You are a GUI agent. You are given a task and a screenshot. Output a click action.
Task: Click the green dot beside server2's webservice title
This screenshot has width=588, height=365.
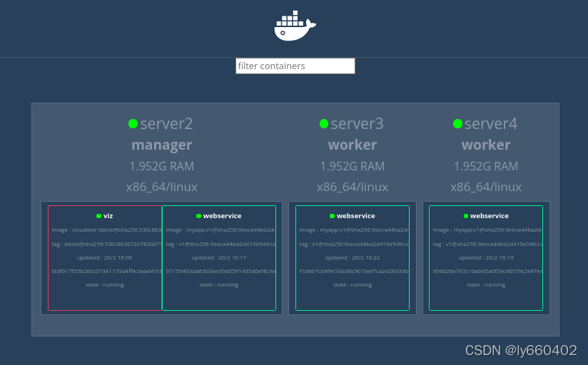[199, 216]
